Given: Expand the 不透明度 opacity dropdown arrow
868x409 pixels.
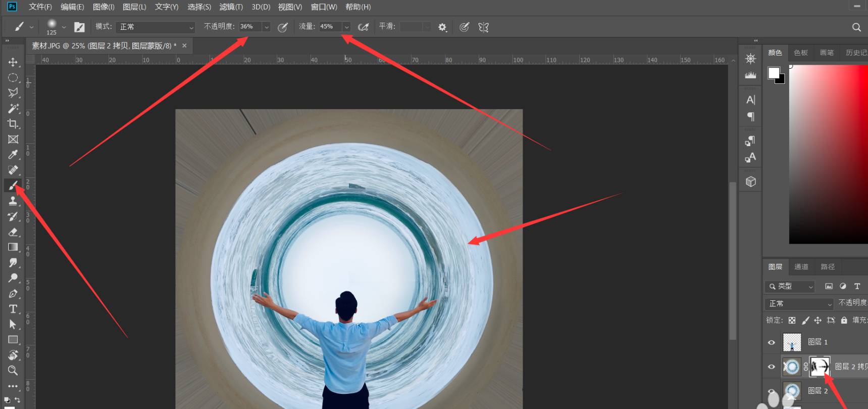Looking at the screenshot, I should (267, 27).
